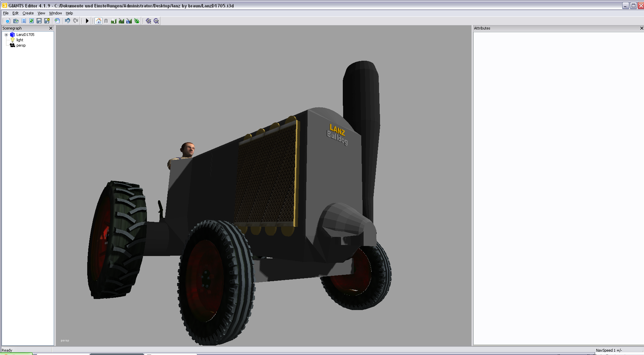
Task: Click the persp label in viewport corner
Action: [65, 341]
